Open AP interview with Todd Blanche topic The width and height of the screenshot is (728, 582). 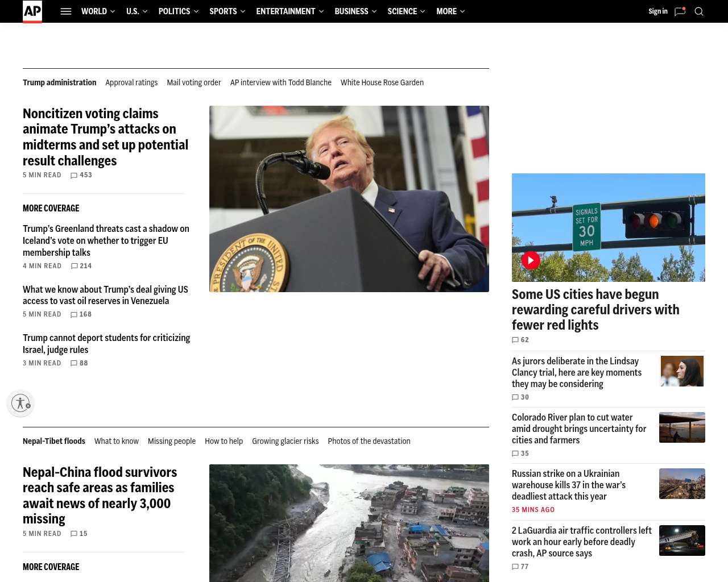point(281,82)
